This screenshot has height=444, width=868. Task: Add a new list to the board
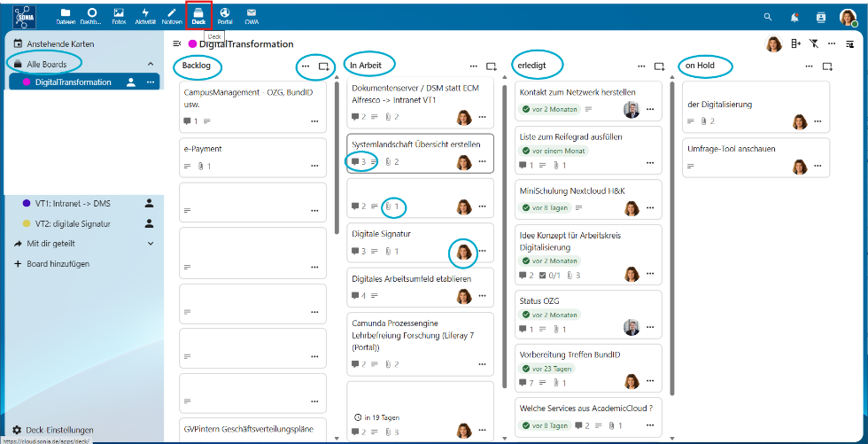[x=795, y=43]
